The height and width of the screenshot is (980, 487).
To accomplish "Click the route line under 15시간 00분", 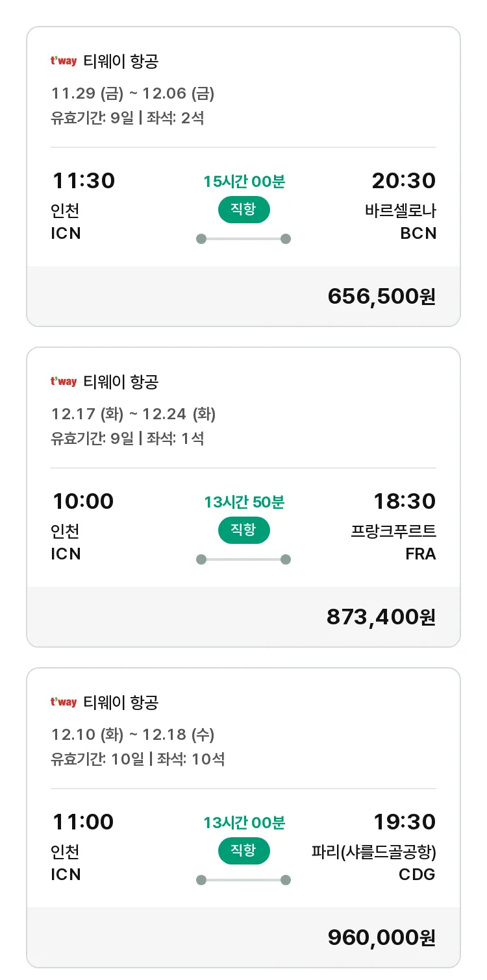I will pos(243,239).
